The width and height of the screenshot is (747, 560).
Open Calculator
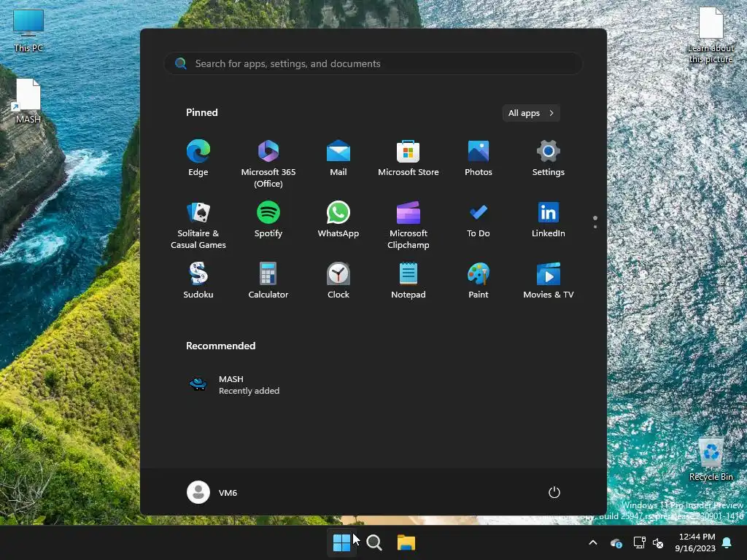pos(268,281)
